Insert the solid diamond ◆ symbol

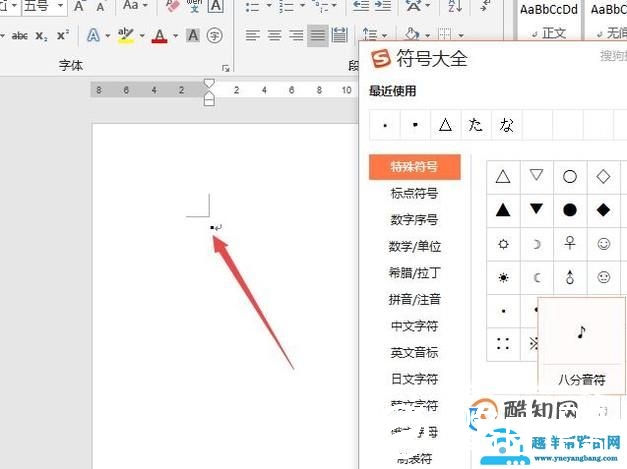pyautogui.click(x=603, y=210)
